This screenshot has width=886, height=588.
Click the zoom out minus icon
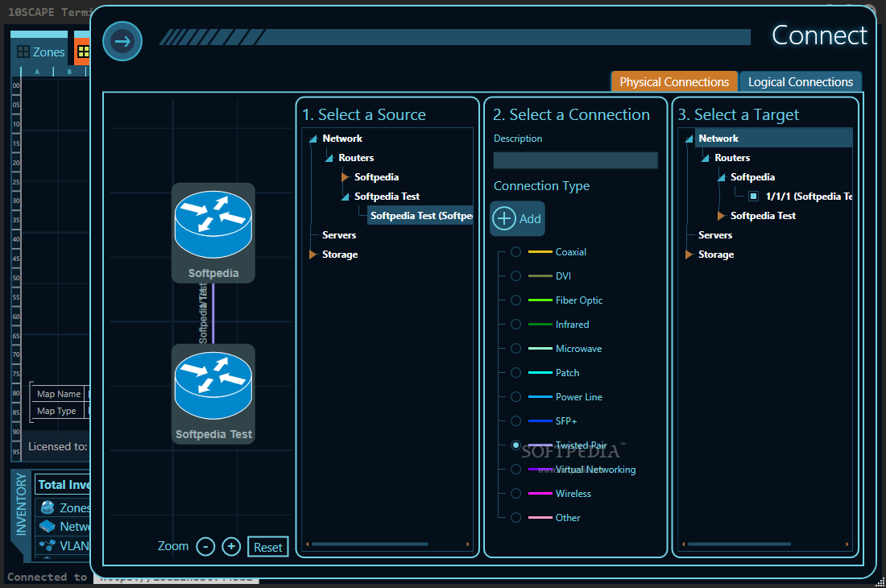[x=205, y=546]
